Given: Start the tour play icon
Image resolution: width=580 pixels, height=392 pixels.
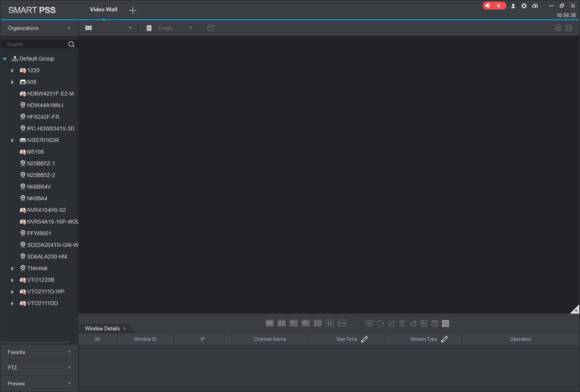Looking at the screenshot, I should (391, 323).
